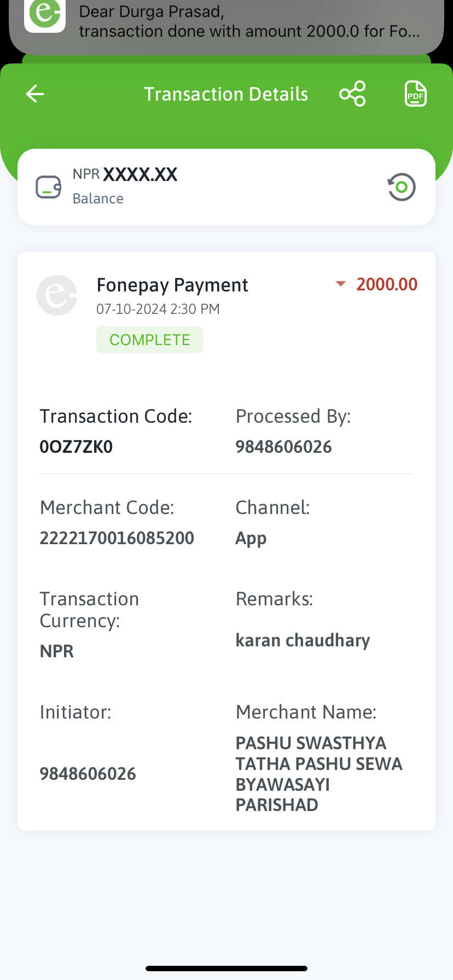
Task: Tap the hidden NPR XXXX.XX balance
Action: coord(125,174)
